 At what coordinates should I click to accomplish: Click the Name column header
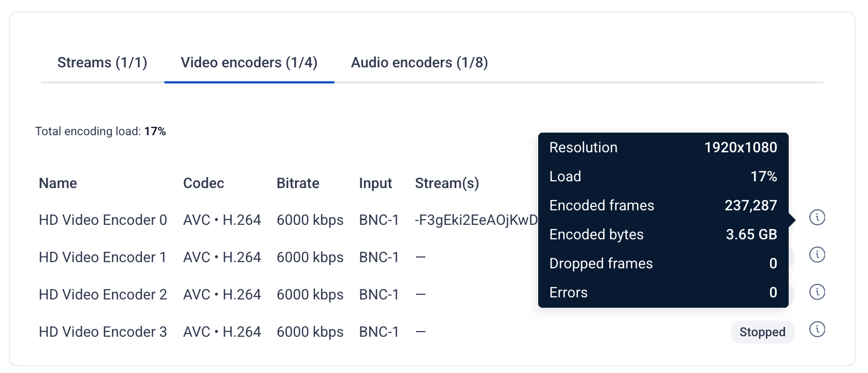tap(58, 183)
